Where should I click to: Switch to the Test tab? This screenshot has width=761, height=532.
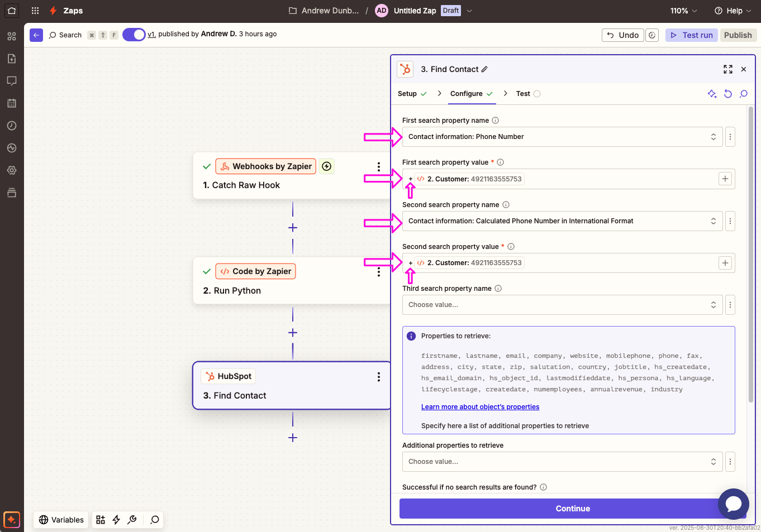528,94
